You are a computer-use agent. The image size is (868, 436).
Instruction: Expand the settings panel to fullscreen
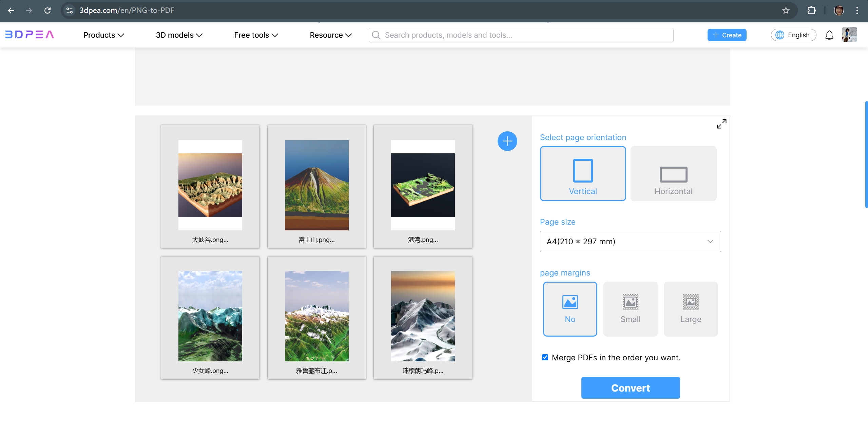point(721,124)
